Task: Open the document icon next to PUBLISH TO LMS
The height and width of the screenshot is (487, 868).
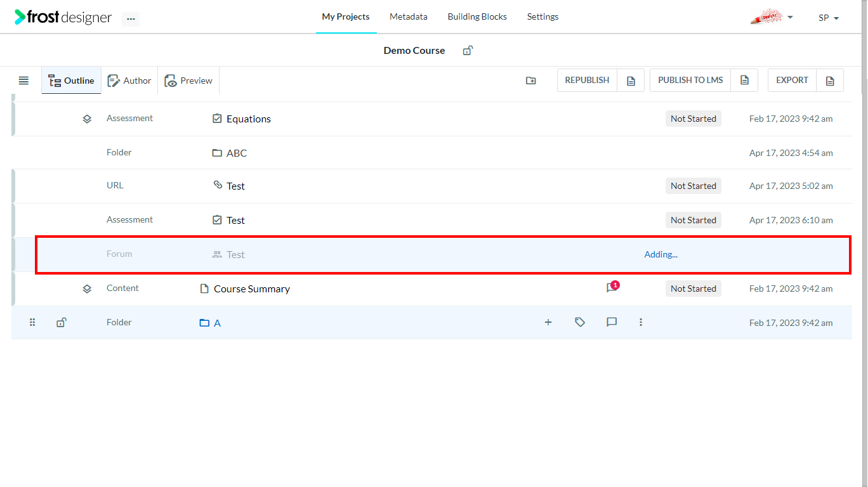Action: 745,81
